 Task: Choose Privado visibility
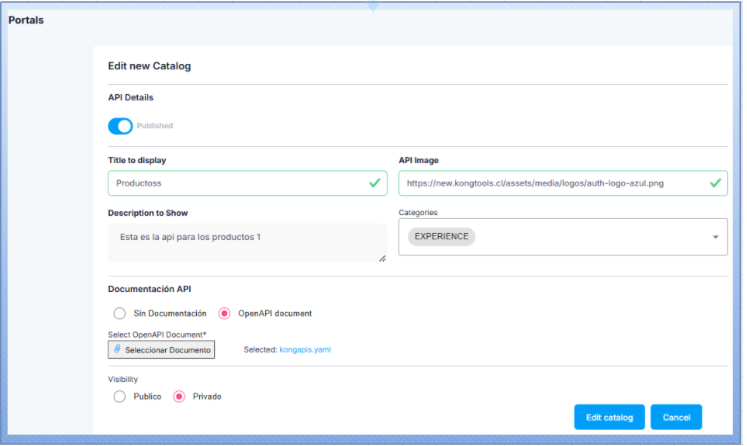[x=180, y=396]
